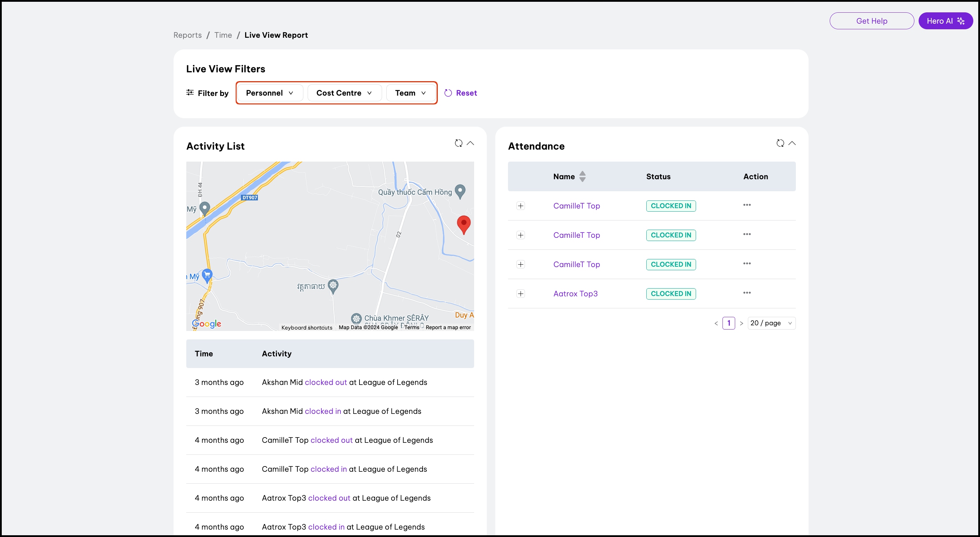Expand first CamilleT Top attendance row
The height and width of the screenshot is (537, 980).
click(520, 206)
